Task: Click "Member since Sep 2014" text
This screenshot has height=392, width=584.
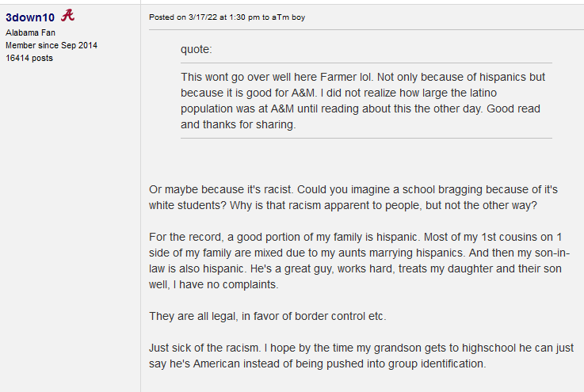Action: [x=52, y=45]
